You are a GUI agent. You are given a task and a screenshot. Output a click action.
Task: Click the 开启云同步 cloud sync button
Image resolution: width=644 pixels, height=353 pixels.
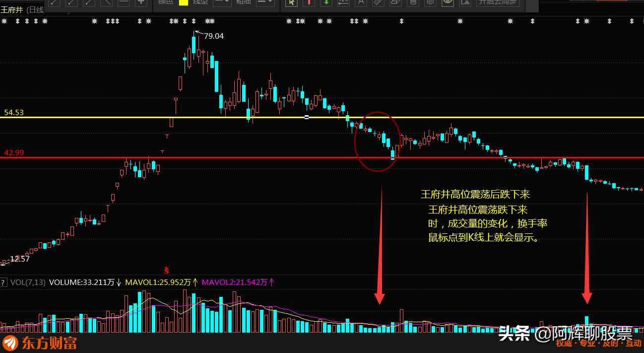point(498,2)
